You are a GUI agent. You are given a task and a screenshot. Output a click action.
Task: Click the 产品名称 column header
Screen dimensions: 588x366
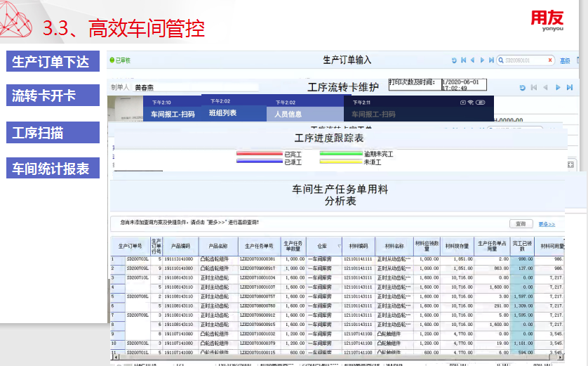click(218, 247)
